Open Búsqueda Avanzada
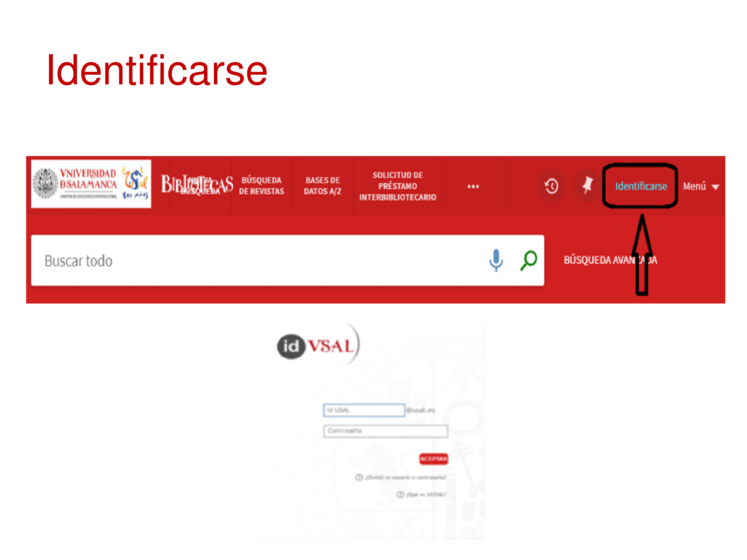This screenshot has width=747, height=560. pos(611,260)
